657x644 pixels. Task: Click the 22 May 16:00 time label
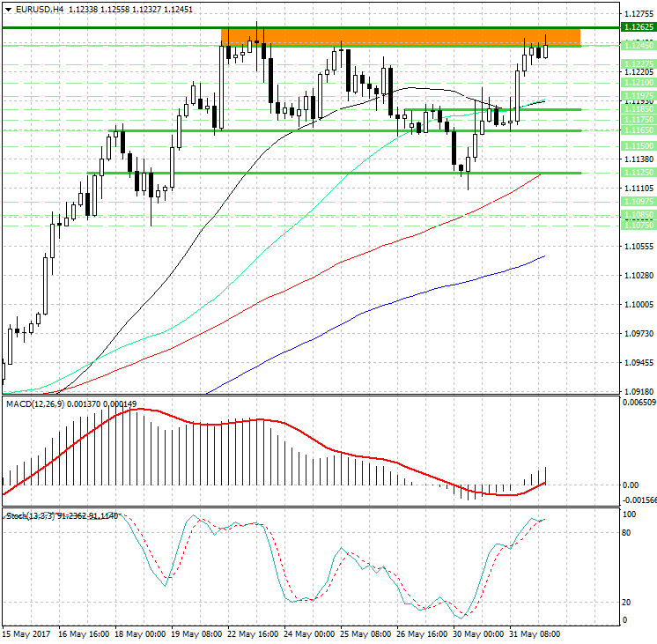(x=251, y=633)
